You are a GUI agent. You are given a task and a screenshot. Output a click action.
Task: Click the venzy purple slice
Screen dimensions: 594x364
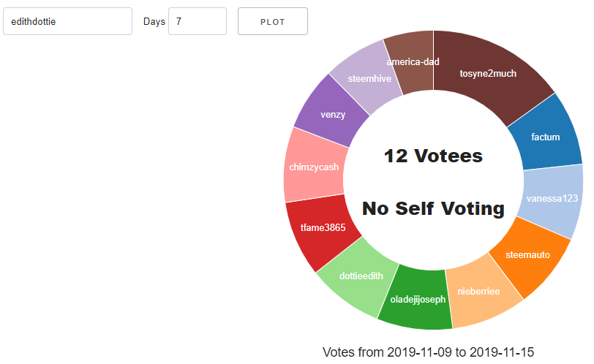331,113
